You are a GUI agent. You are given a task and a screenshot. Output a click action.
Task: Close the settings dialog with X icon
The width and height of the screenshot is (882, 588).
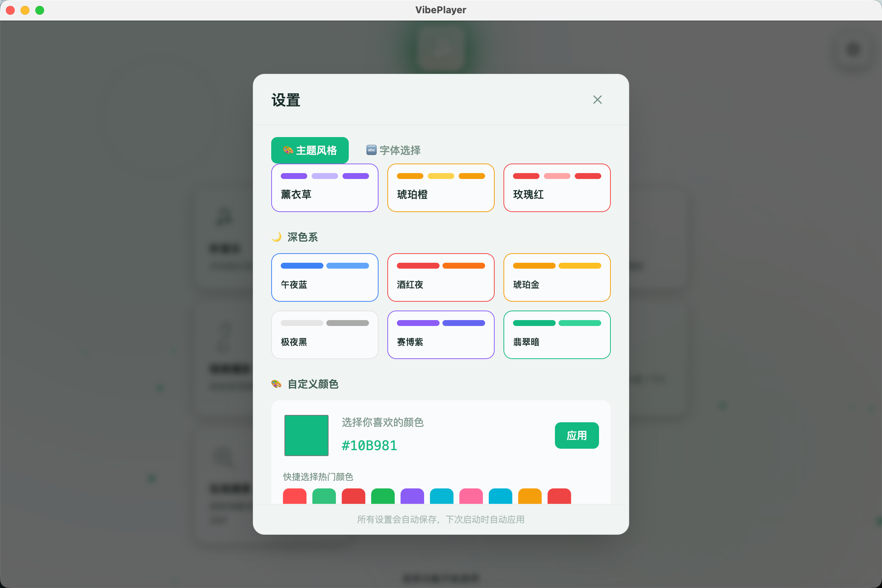tap(597, 100)
